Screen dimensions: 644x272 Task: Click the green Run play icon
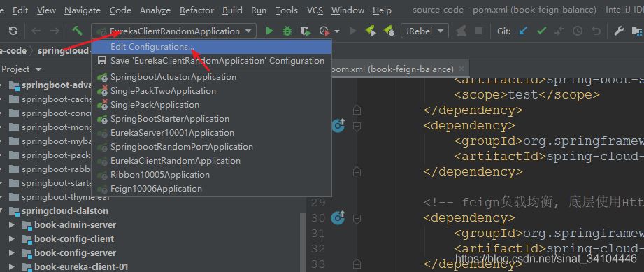269,31
